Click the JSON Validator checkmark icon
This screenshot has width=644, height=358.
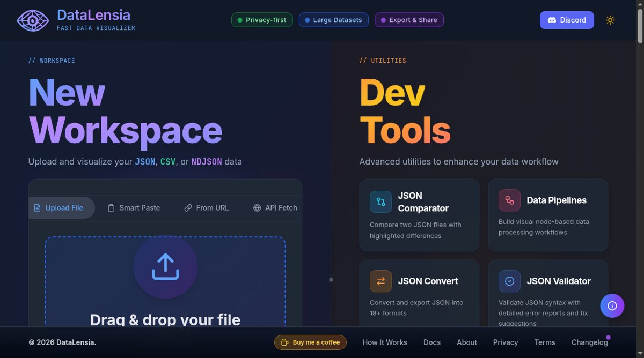tap(509, 281)
